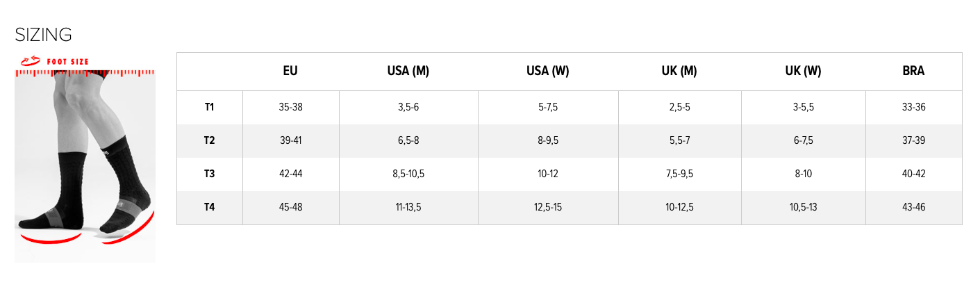
Task: Click the T3 row label
Action: click(209, 174)
